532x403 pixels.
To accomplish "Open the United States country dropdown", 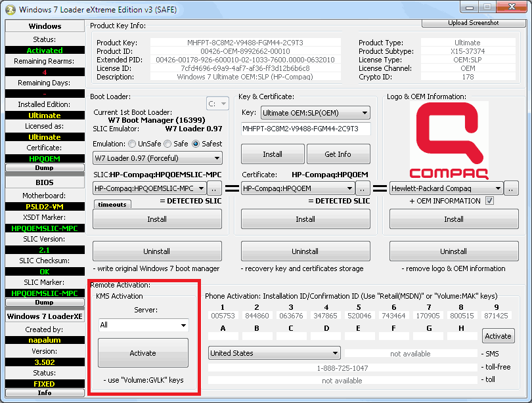I will coord(274,353).
